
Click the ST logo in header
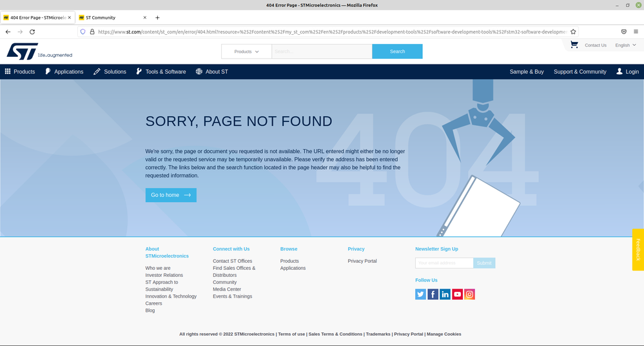[39, 52]
